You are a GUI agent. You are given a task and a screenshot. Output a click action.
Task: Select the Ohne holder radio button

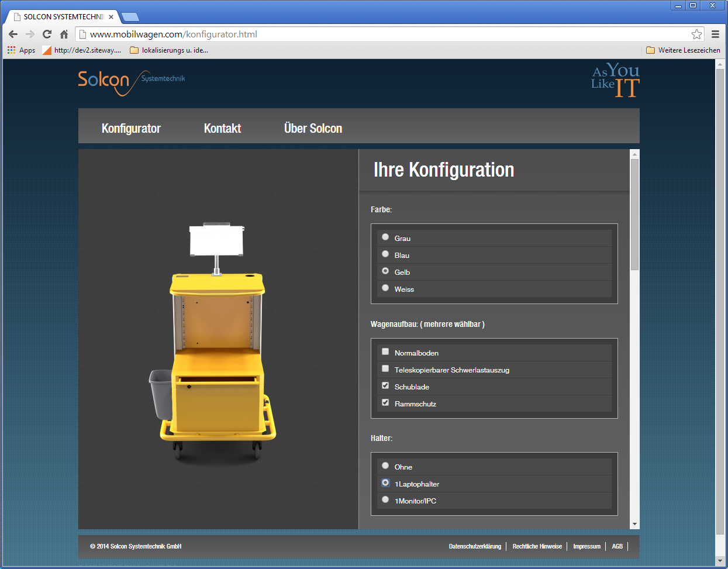click(x=385, y=465)
